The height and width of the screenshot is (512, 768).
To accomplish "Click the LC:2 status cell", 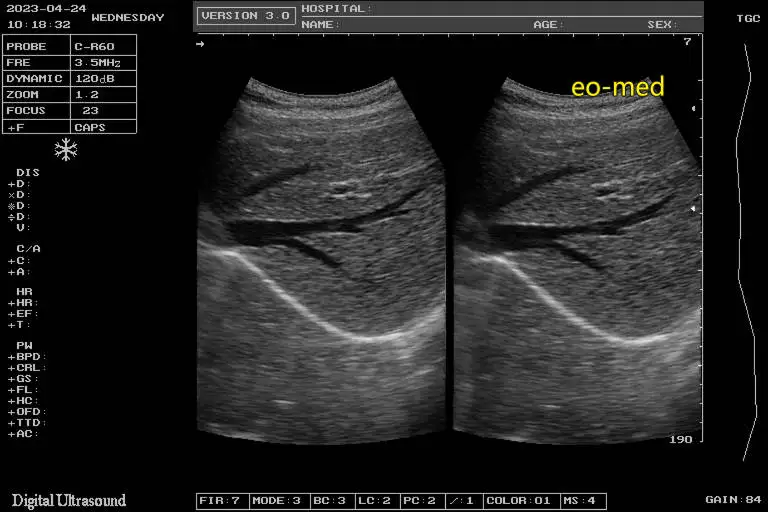I will 377,501.
